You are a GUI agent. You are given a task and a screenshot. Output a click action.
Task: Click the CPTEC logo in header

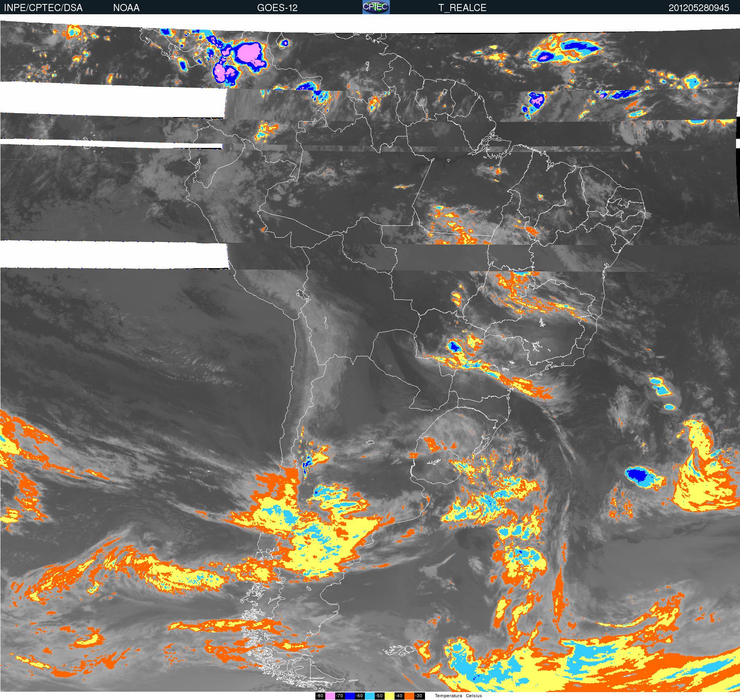(x=376, y=7)
